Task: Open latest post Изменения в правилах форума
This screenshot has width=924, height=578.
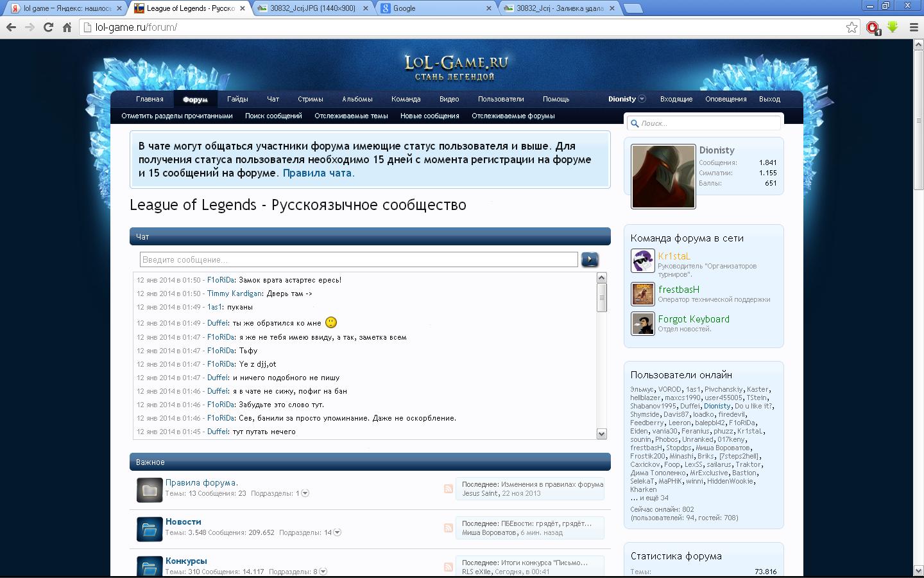Action: click(x=552, y=484)
